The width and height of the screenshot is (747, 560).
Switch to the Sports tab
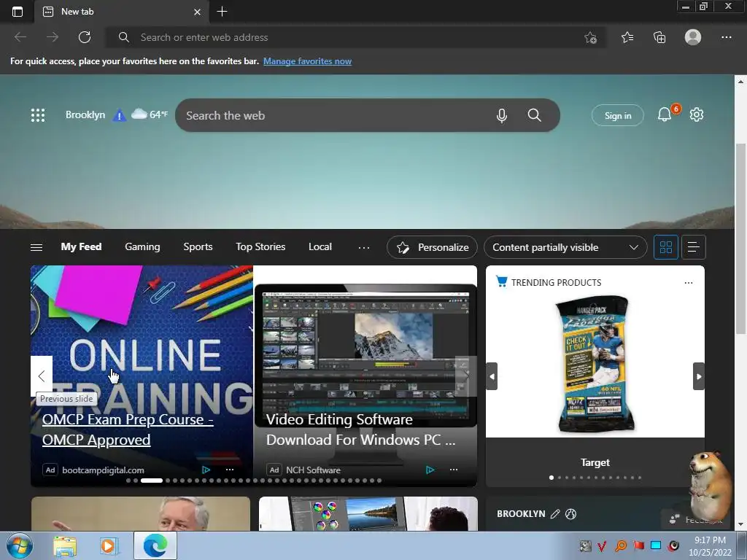[x=198, y=246]
